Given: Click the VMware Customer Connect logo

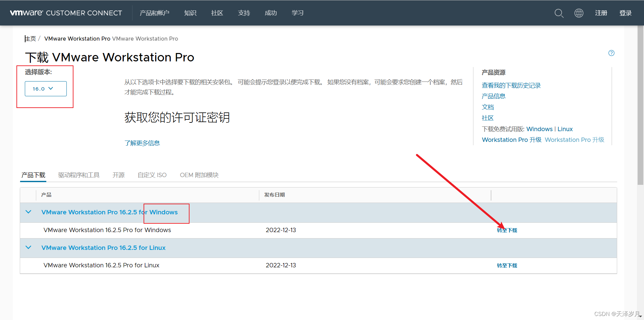Looking at the screenshot, I should (x=66, y=13).
